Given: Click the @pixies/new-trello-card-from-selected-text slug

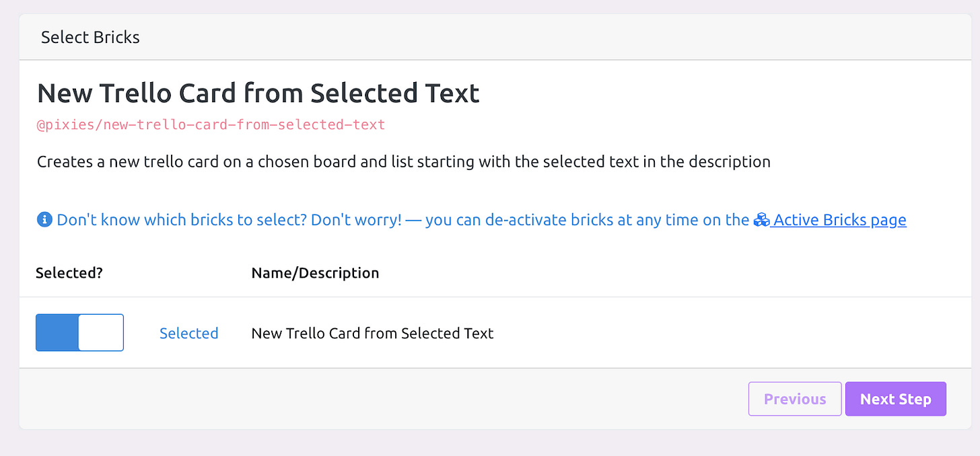Looking at the screenshot, I should click(211, 124).
